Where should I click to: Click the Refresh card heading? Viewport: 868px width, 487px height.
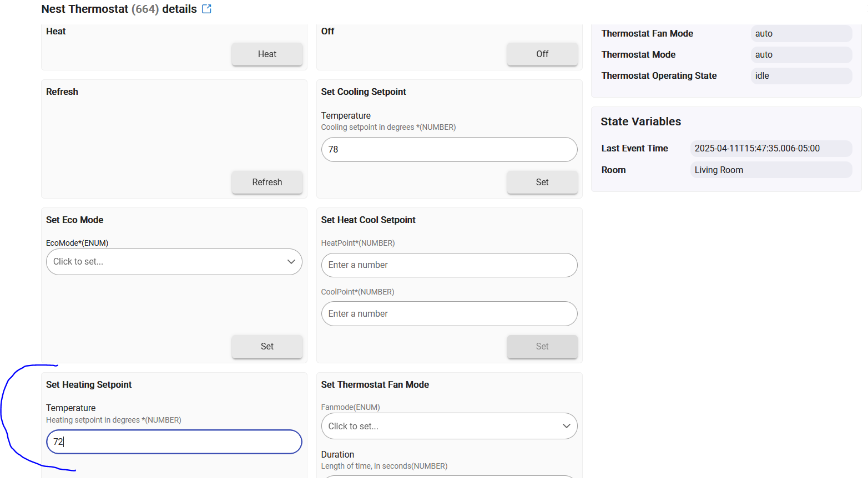[x=62, y=92]
